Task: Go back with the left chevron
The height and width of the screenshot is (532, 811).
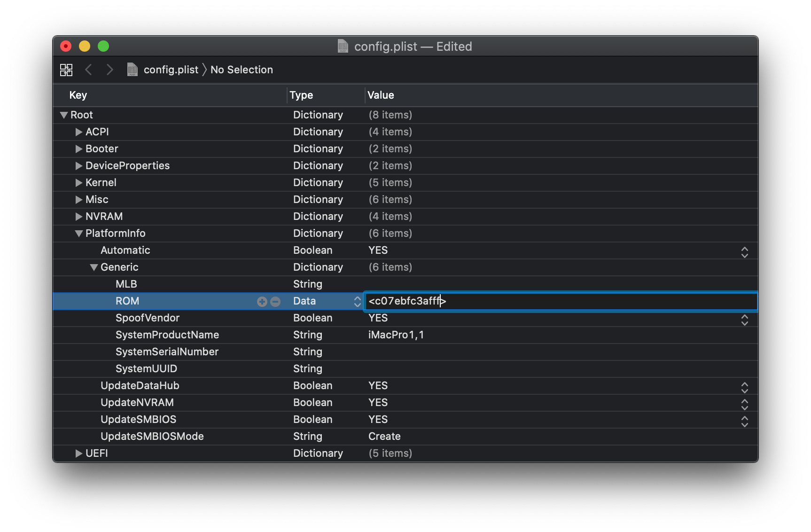Action: coord(88,70)
